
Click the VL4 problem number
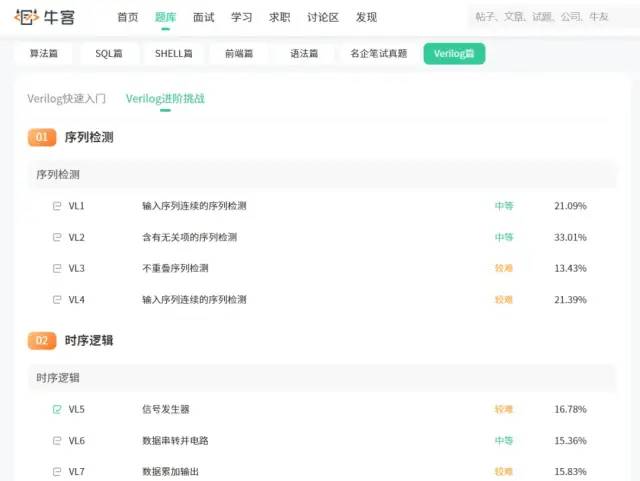point(76,300)
